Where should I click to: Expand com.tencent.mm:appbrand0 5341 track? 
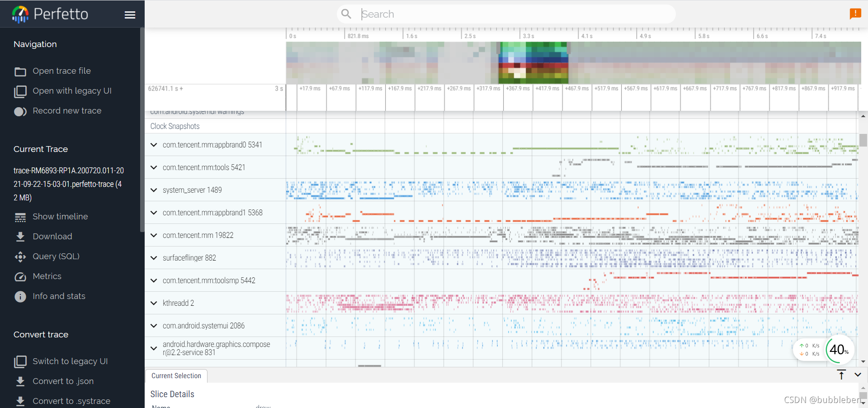click(154, 145)
